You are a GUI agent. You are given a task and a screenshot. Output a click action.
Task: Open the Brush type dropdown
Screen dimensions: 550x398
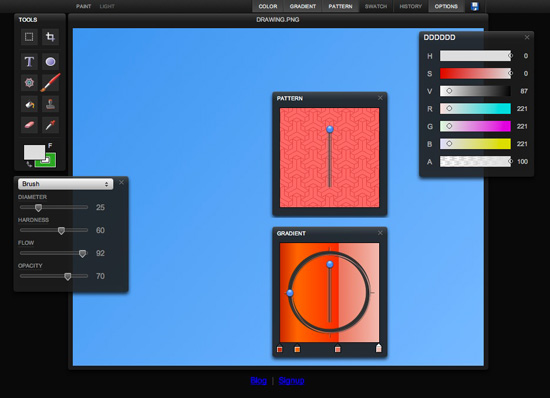pyautogui.click(x=66, y=184)
